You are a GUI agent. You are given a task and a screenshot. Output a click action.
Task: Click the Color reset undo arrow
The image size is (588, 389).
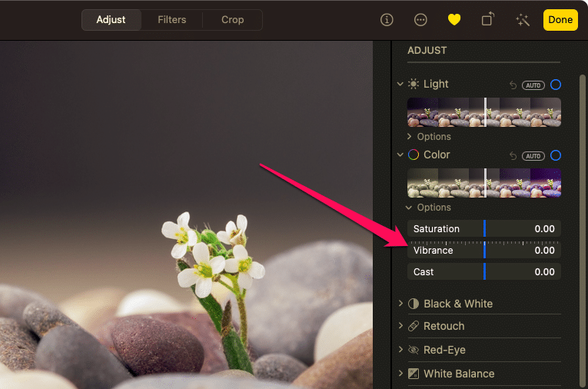click(x=513, y=156)
